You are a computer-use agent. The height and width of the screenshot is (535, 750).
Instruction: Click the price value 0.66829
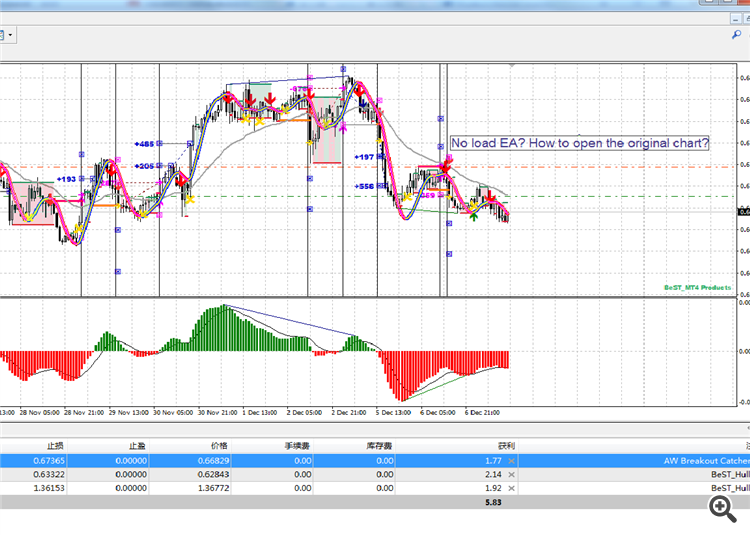pos(213,461)
